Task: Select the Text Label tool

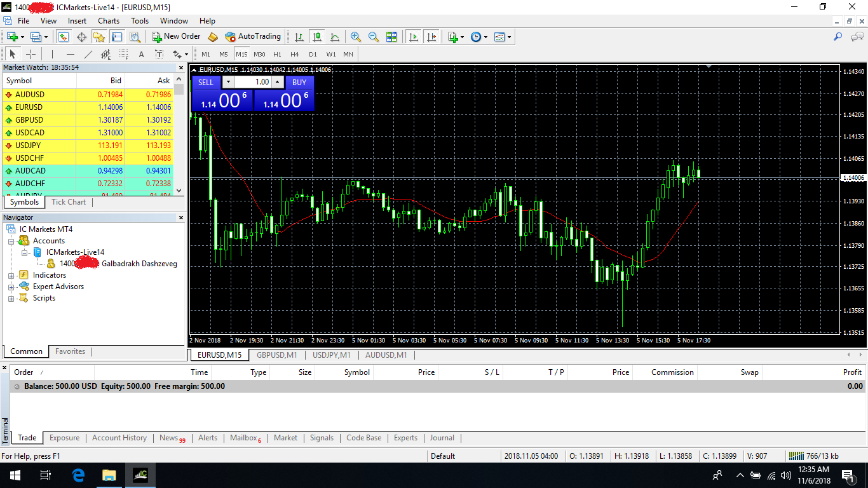Action: point(159,54)
